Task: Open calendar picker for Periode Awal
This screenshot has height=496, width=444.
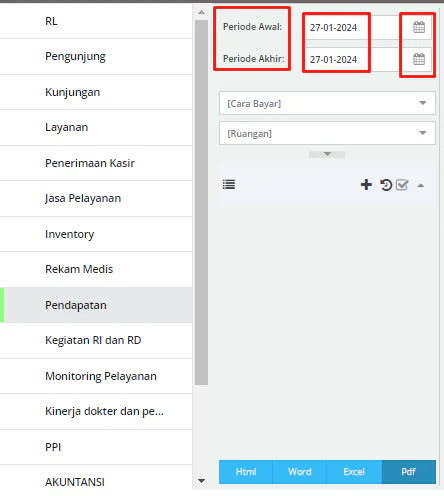Action: click(419, 27)
